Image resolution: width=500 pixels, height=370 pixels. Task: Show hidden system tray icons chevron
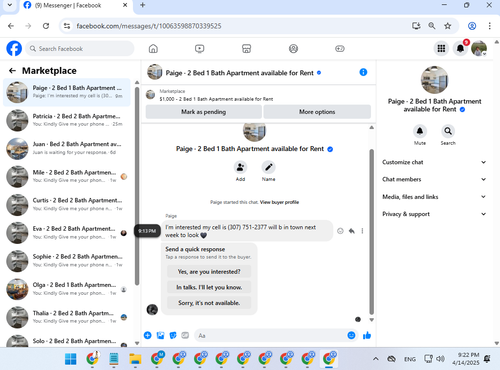click(x=376, y=359)
